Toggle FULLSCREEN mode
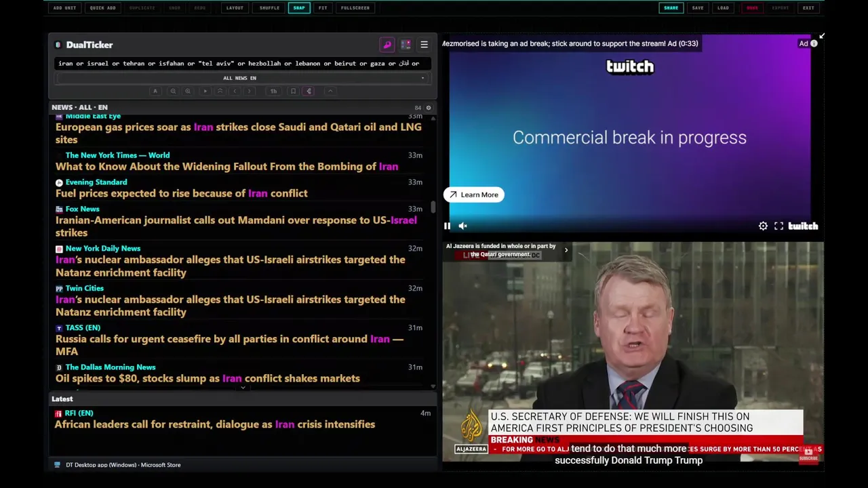 pos(355,8)
